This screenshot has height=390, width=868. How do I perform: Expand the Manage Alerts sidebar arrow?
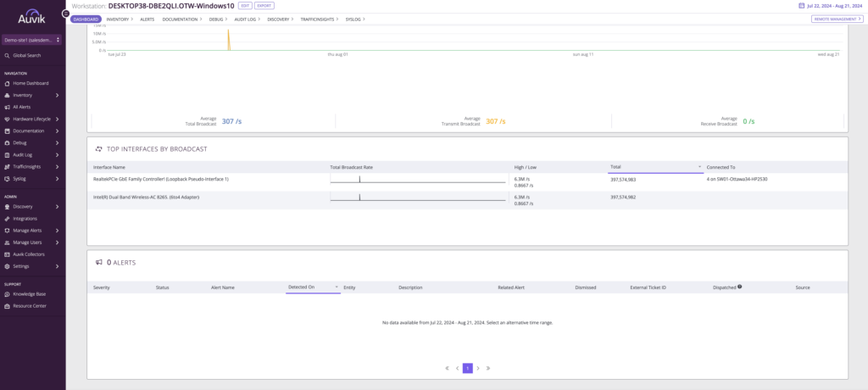click(x=58, y=231)
